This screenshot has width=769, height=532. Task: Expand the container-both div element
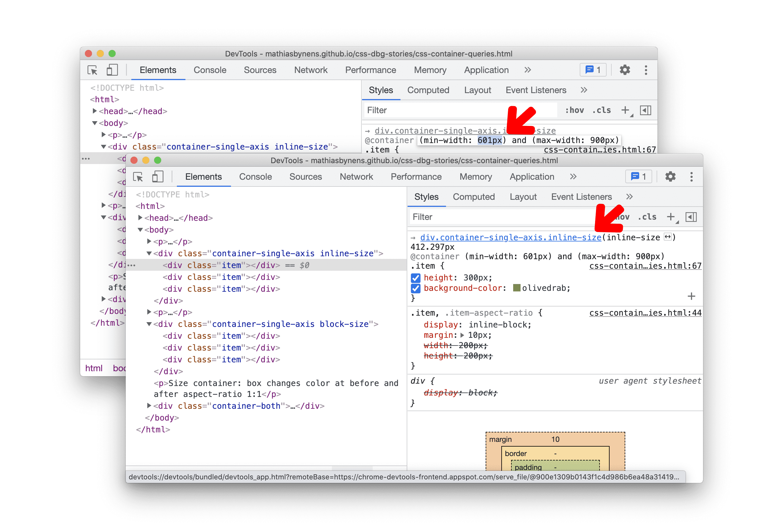(x=146, y=407)
